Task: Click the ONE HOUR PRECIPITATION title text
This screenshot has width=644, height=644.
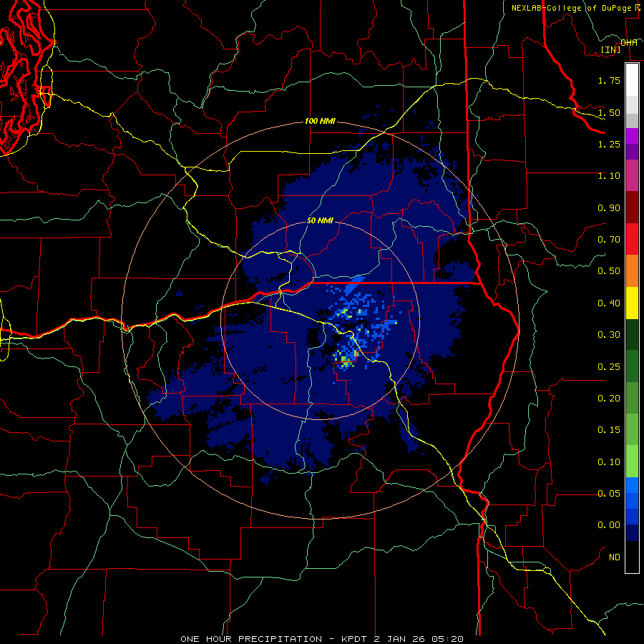Action: coord(251,639)
